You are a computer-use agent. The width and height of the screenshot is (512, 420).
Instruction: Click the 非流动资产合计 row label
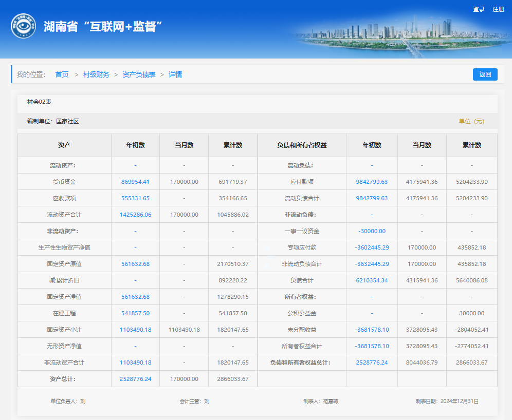(64, 362)
